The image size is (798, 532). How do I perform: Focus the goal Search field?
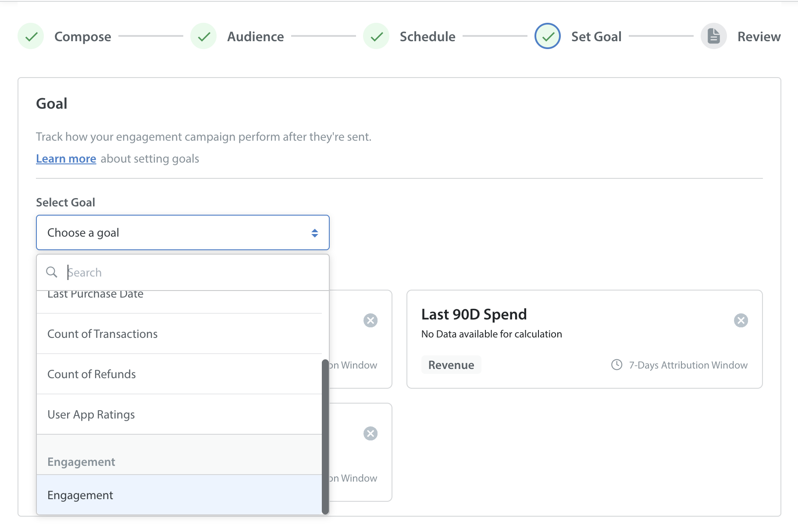point(183,272)
